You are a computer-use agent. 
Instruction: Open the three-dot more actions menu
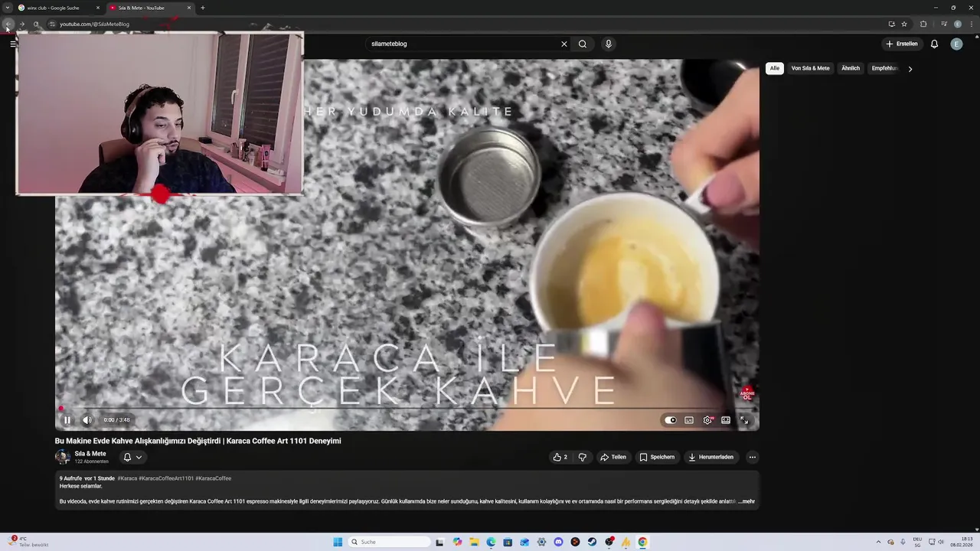(x=753, y=457)
